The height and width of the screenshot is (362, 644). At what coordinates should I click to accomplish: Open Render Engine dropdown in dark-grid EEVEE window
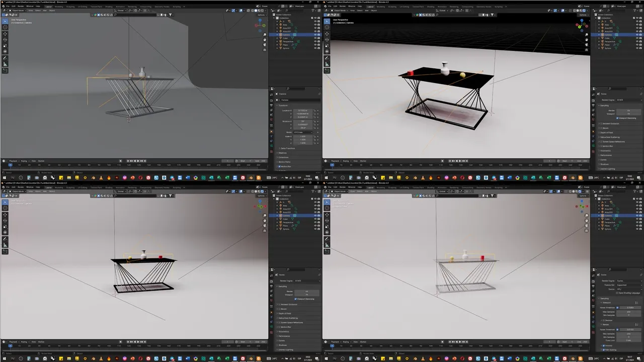click(629, 100)
